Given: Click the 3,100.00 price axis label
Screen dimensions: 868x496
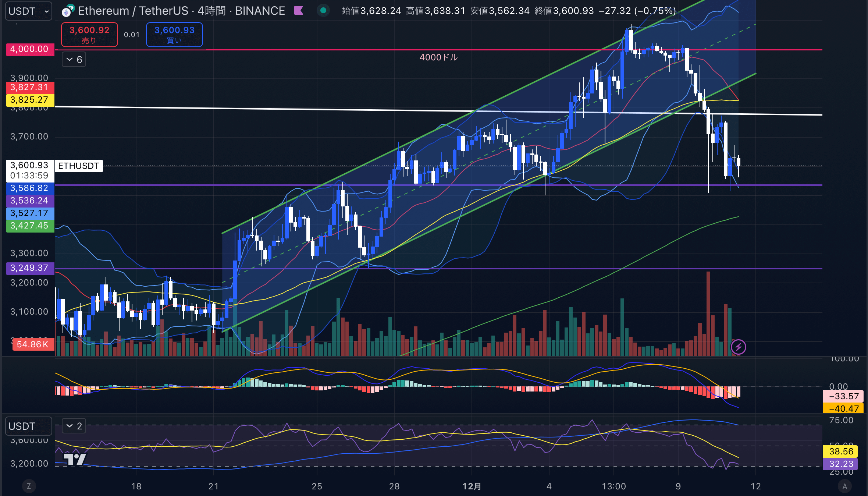Looking at the screenshot, I should pos(29,312).
